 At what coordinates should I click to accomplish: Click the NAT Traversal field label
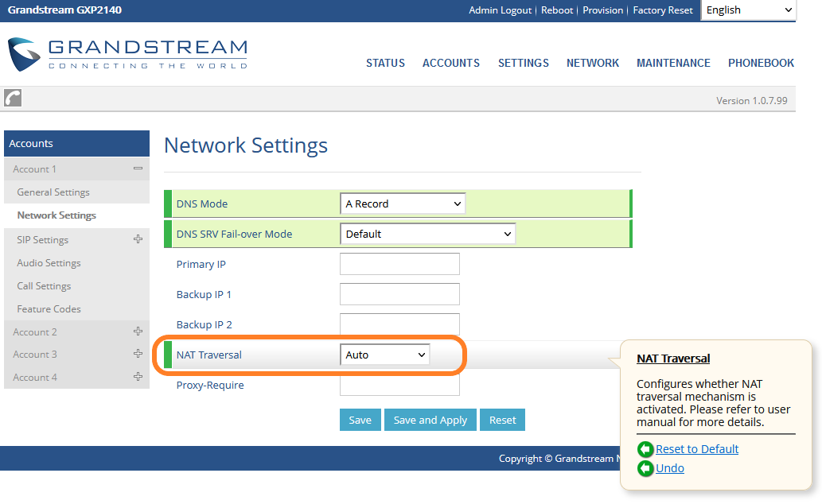(x=208, y=355)
